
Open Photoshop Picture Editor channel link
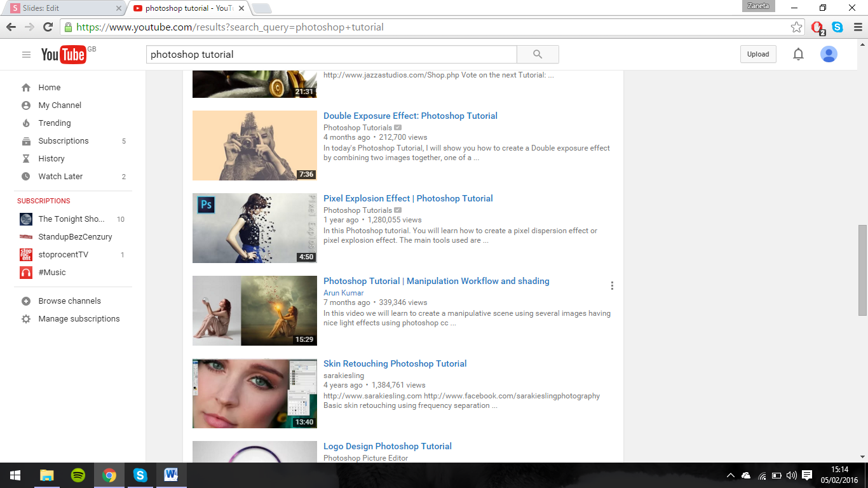pyautogui.click(x=365, y=458)
